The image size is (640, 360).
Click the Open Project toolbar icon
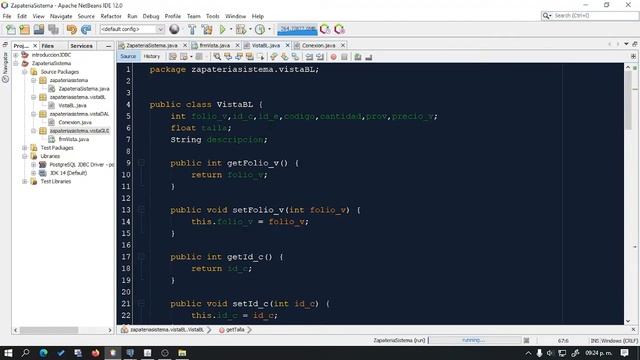tap(39, 29)
